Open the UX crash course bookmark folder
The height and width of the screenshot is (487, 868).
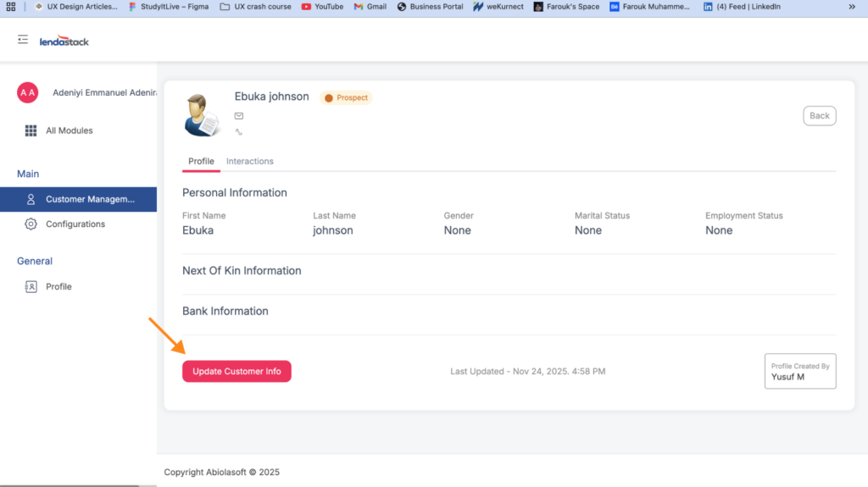click(x=255, y=6)
